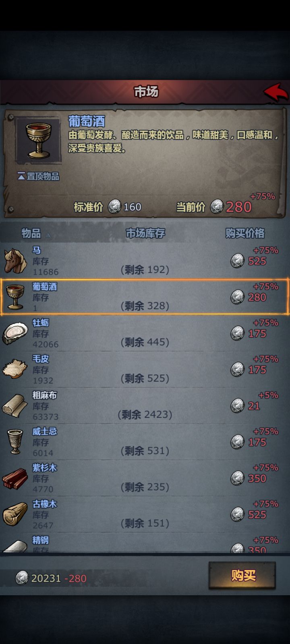Screen dimensions: 290x644
Task: Select the yew wood (紫杉木) icon
Action: (15, 478)
